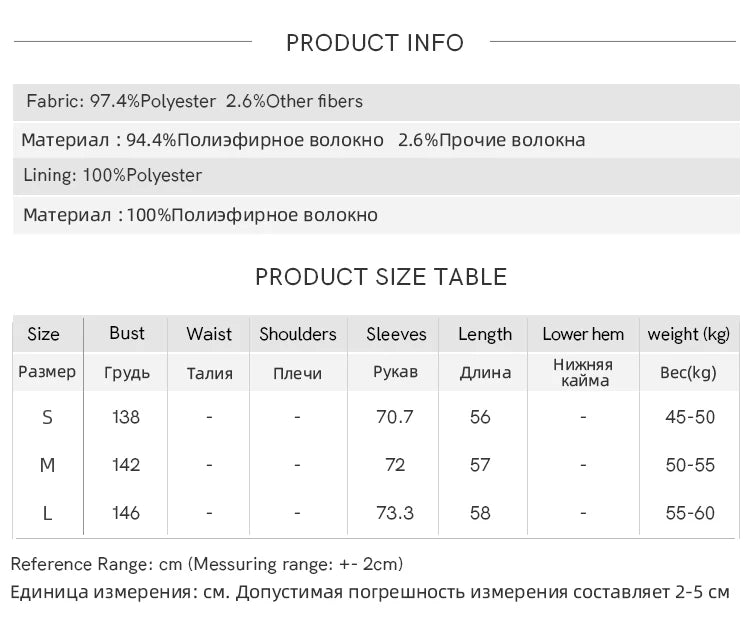Select the weight (kg) column header
Image resolution: width=750 pixels, height=629 pixels.
pyautogui.click(x=689, y=334)
